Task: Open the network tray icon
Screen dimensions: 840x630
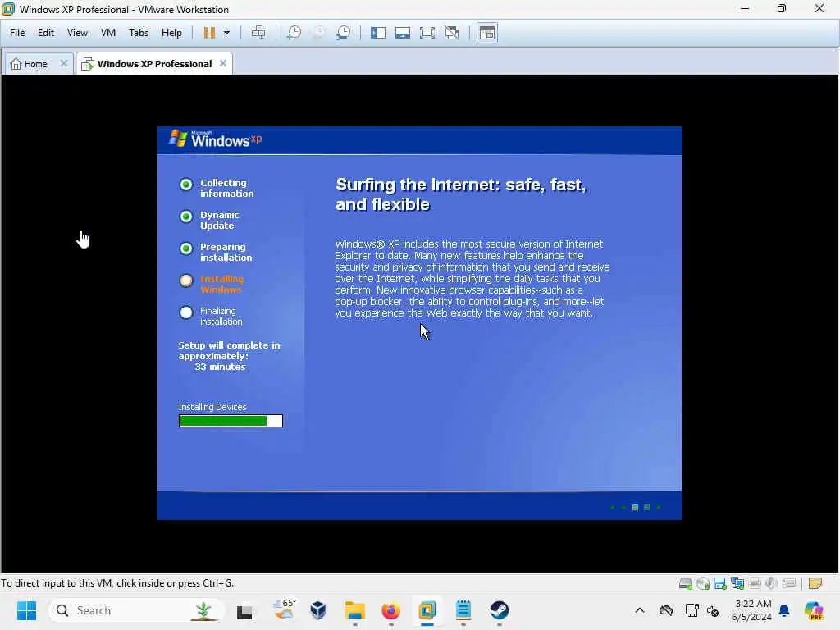Action: pyautogui.click(x=692, y=610)
